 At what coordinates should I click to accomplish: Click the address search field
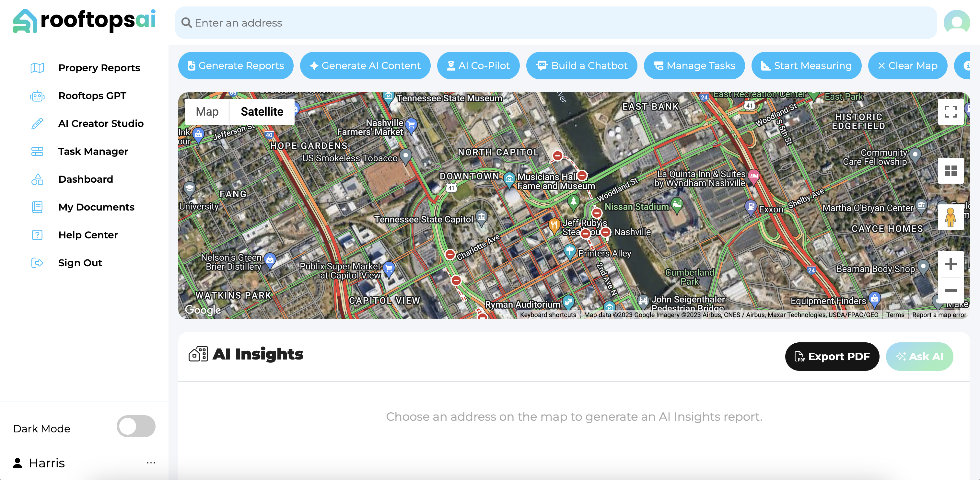555,23
